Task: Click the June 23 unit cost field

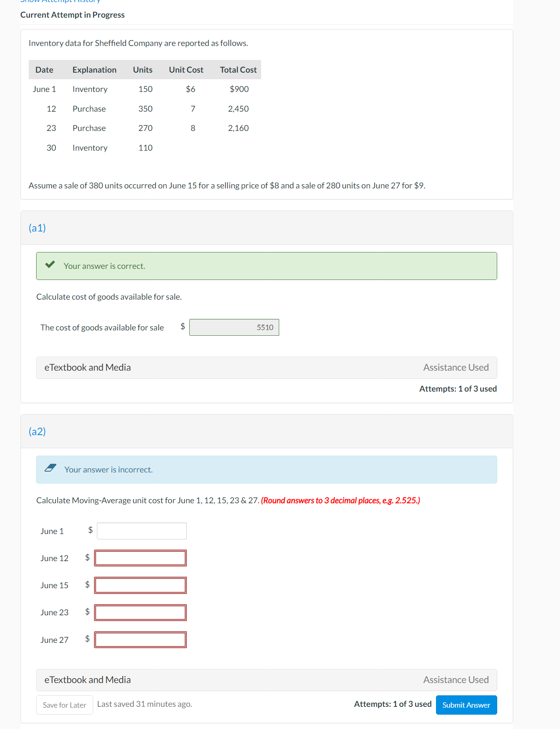Action: pyautogui.click(x=140, y=612)
